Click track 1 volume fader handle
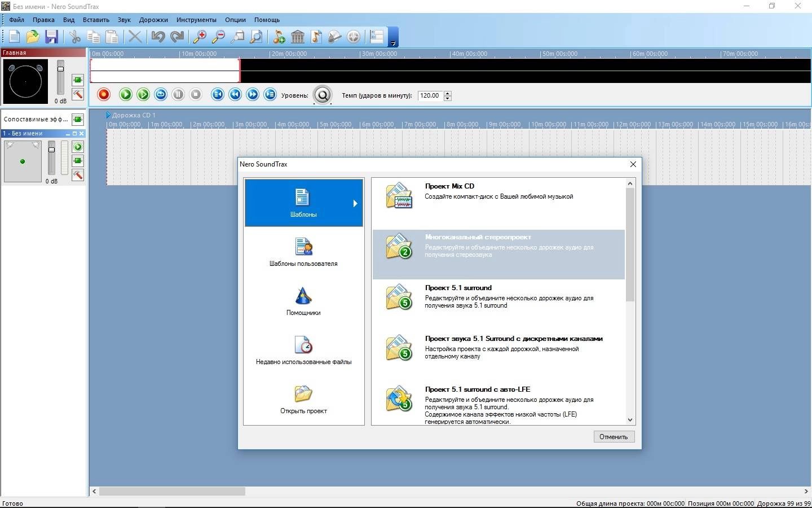 pyautogui.click(x=51, y=150)
